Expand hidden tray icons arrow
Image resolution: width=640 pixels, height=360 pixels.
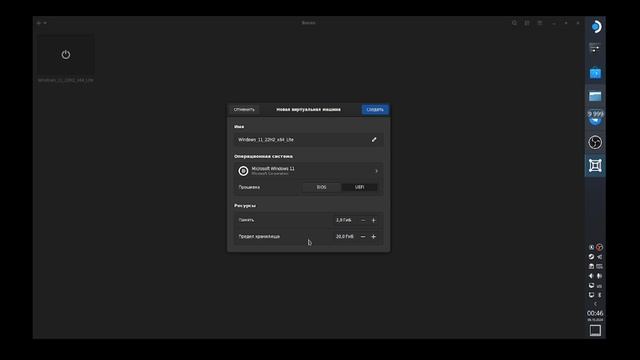[x=595, y=304]
